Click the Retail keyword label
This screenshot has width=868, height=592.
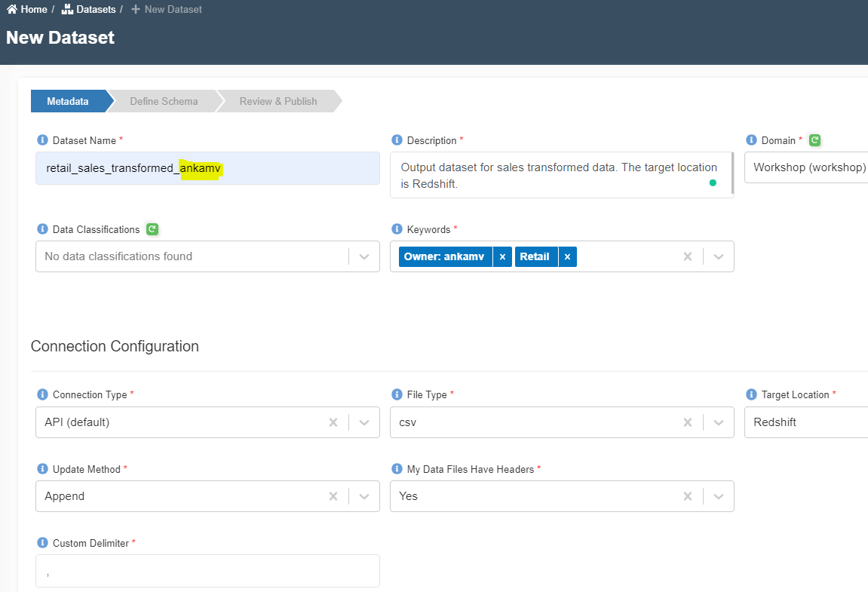click(535, 257)
